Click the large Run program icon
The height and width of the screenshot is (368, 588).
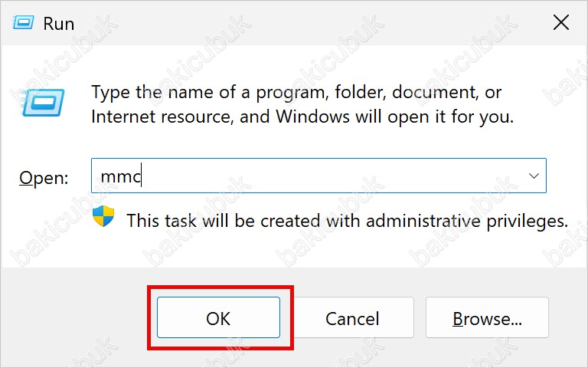[x=43, y=102]
